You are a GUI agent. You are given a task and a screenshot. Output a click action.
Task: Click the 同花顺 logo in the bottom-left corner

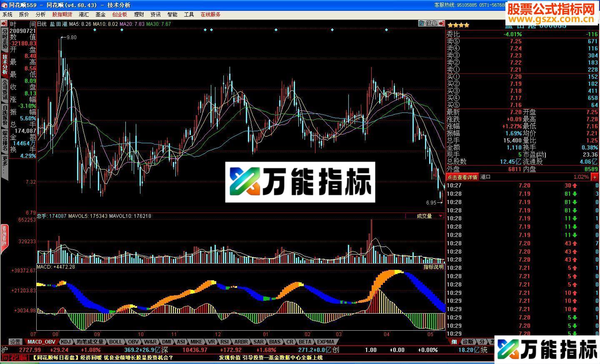(15, 358)
